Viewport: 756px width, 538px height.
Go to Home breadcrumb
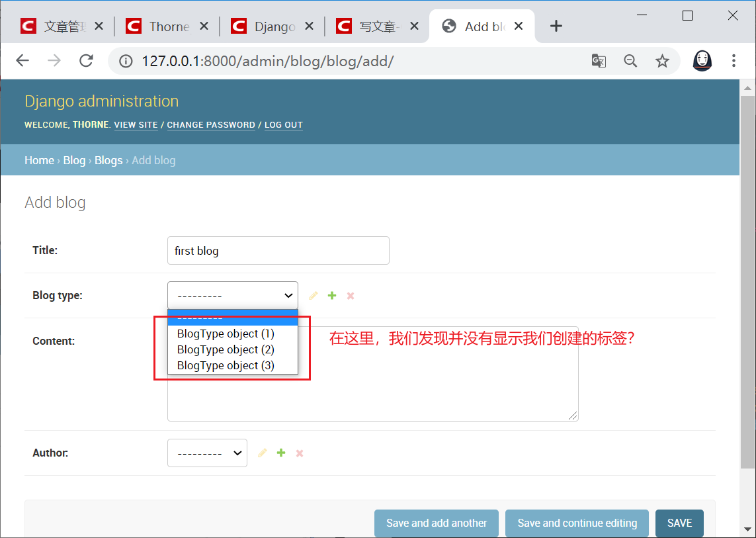[39, 160]
